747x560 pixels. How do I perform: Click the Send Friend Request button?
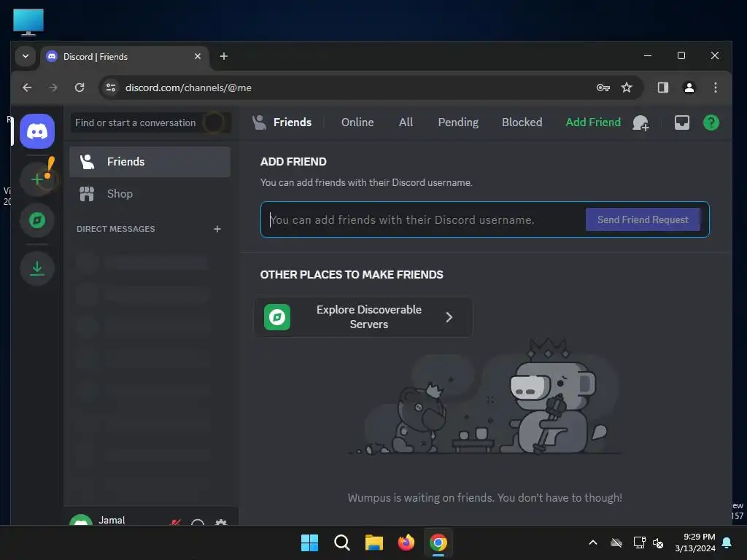click(x=643, y=220)
